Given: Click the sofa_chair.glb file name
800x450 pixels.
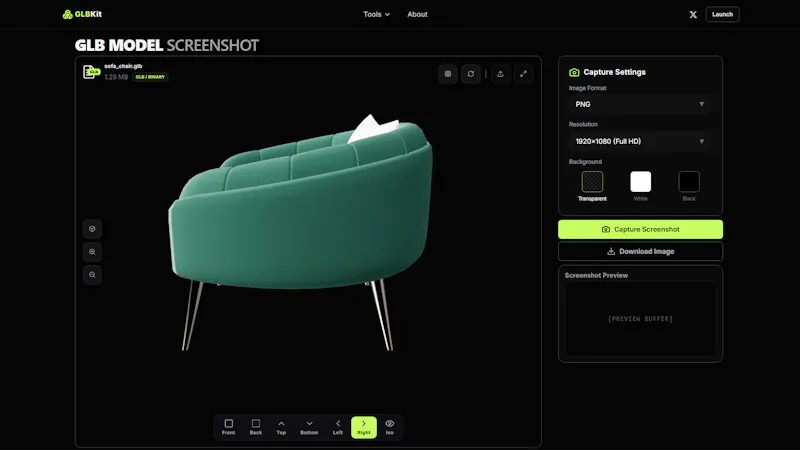Looking at the screenshot, I should [x=123, y=66].
